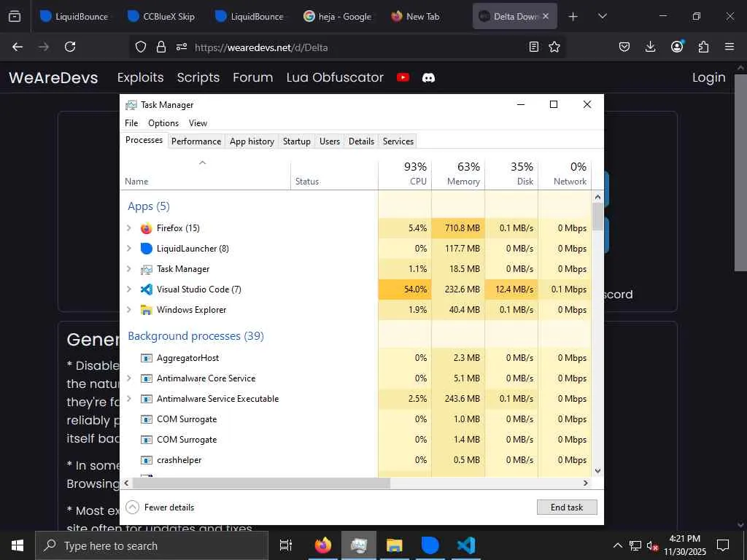The height and width of the screenshot is (560, 747).
Task: Open Visual Studio Code from the taskbar
Action: coord(466,545)
